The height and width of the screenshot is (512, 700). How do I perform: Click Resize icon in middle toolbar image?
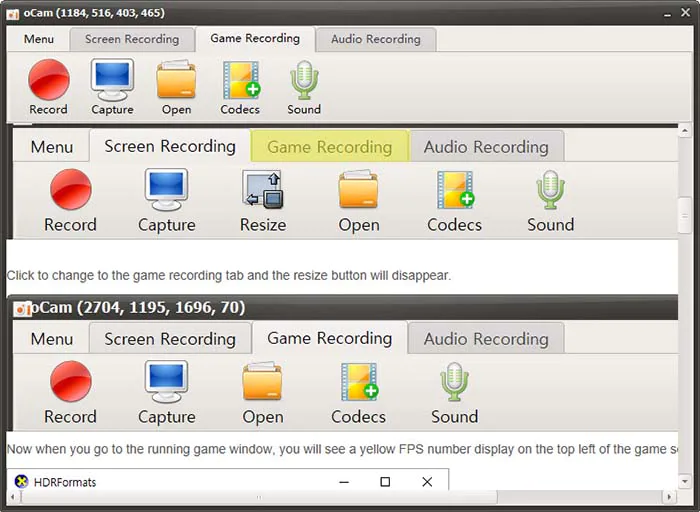coord(262,189)
